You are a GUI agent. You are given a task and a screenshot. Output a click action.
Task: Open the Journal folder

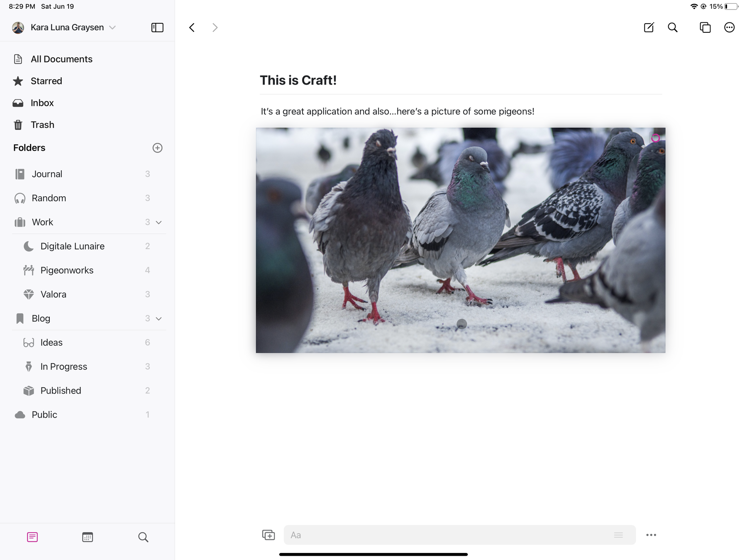(87, 174)
